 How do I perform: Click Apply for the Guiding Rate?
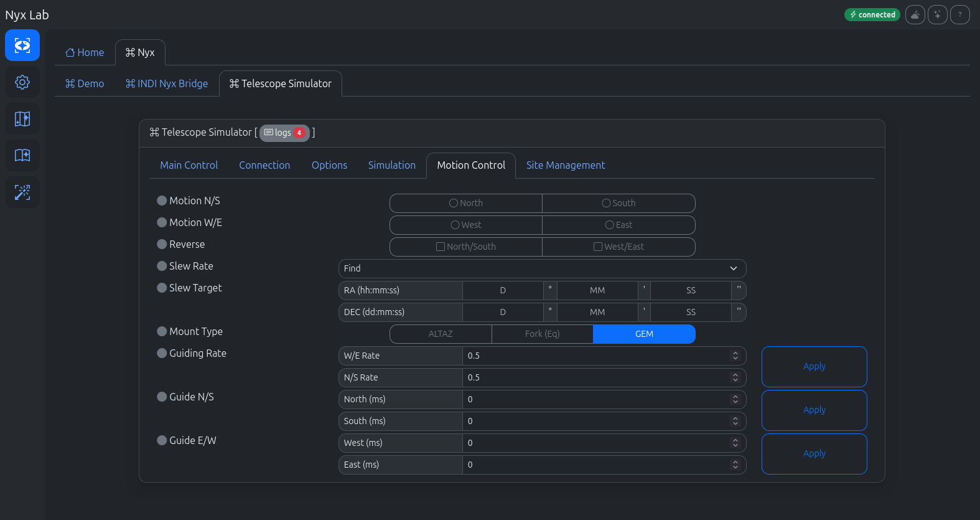coord(814,366)
